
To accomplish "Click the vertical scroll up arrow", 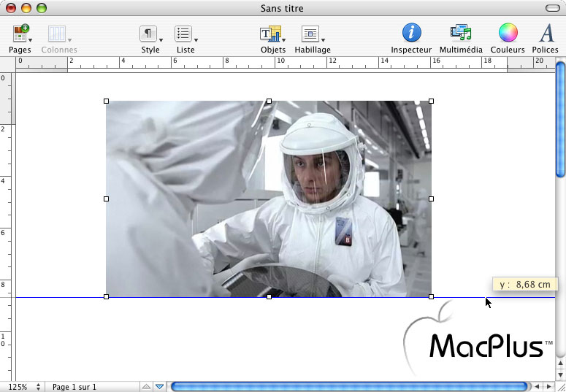I will (560, 363).
